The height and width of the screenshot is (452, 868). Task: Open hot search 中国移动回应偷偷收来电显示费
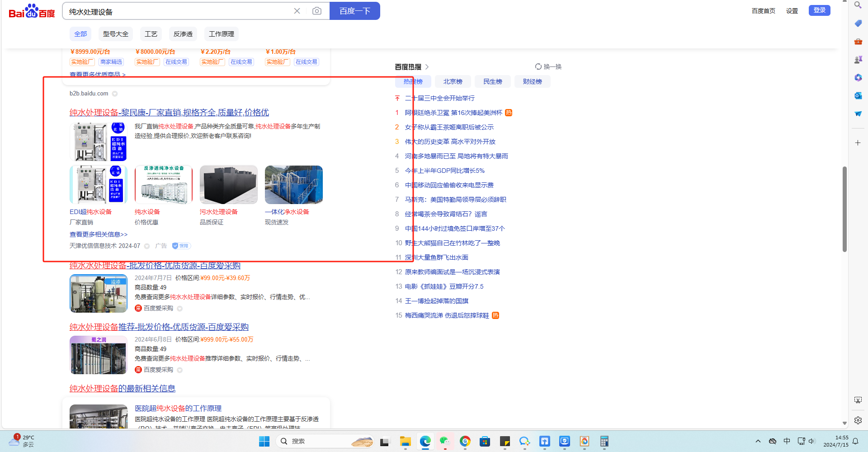coord(449,185)
